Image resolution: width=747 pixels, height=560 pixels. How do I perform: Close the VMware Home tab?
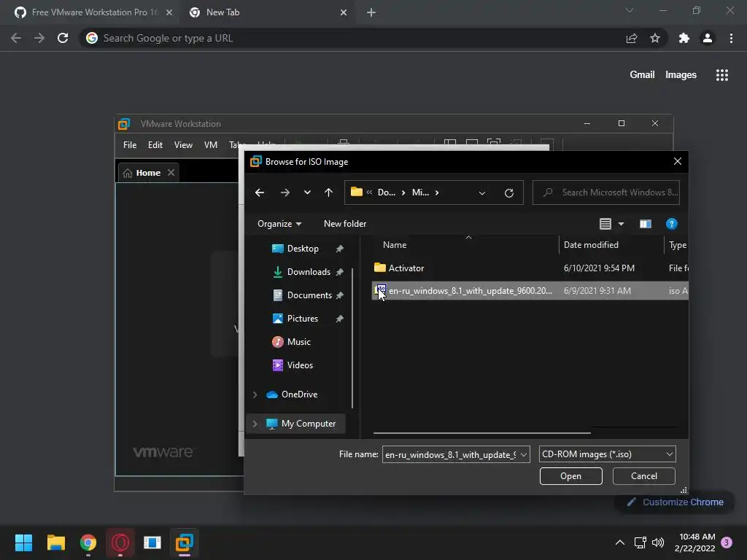click(171, 172)
